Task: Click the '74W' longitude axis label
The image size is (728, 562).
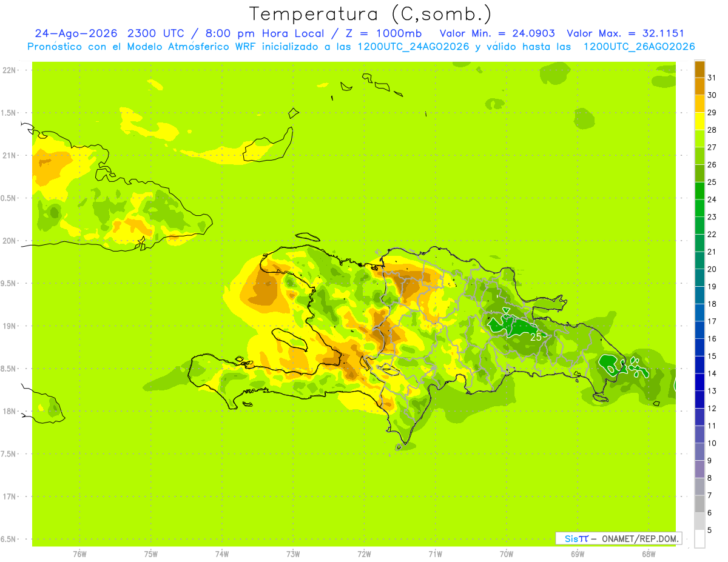Action: pyautogui.click(x=222, y=553)
